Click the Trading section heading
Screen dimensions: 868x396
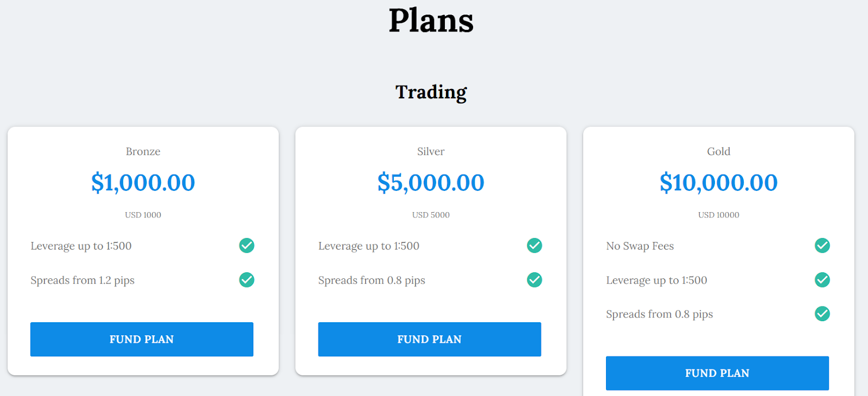tap(431, 92)
